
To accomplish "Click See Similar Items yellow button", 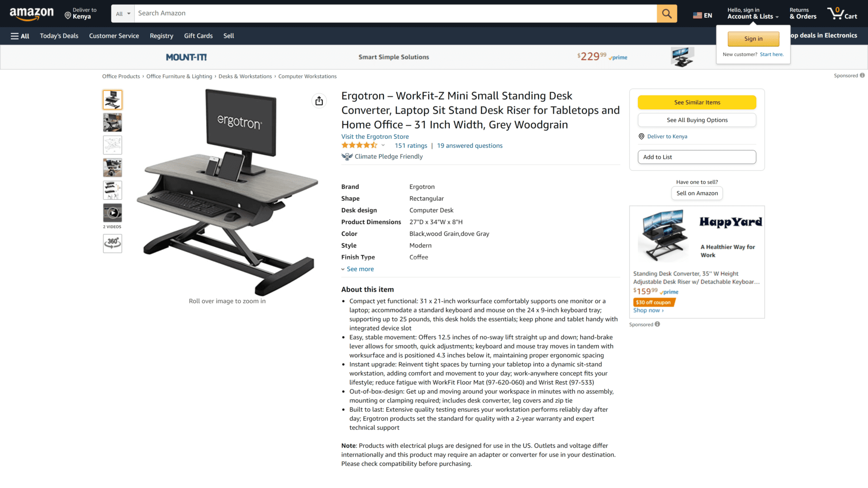I will tap(697, 102).
